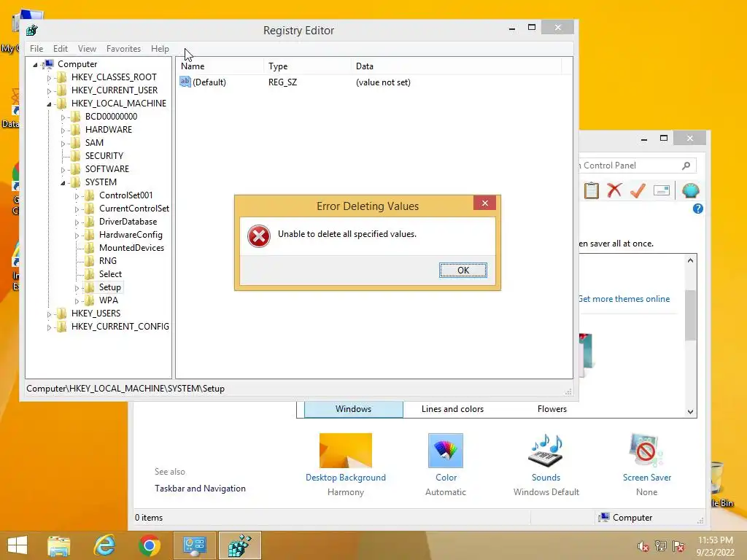Click the Computer icon in registry tree
This screenshot has width=747, height=560.
pos(47,64)
